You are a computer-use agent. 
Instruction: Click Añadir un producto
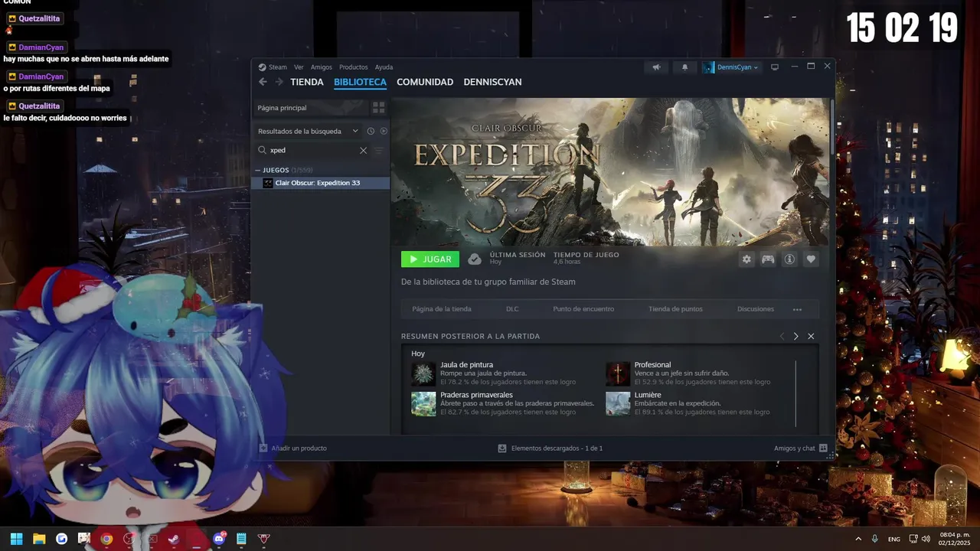[293, 448]
